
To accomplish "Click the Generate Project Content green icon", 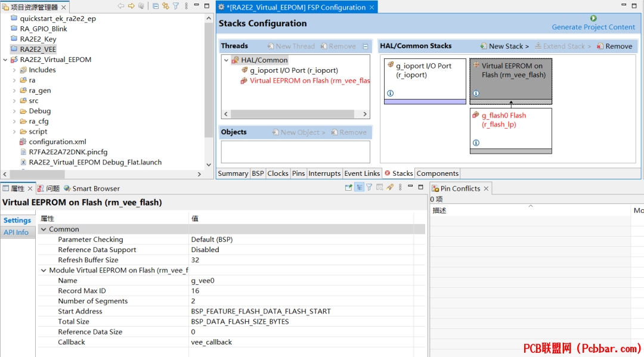I will [x=593, y=18].
